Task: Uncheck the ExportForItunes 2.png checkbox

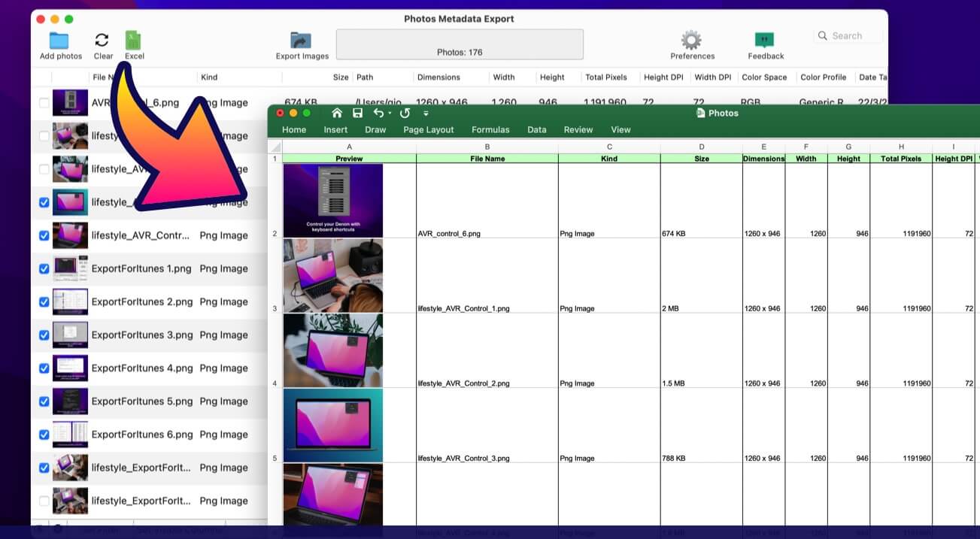Action: (44, 301)
